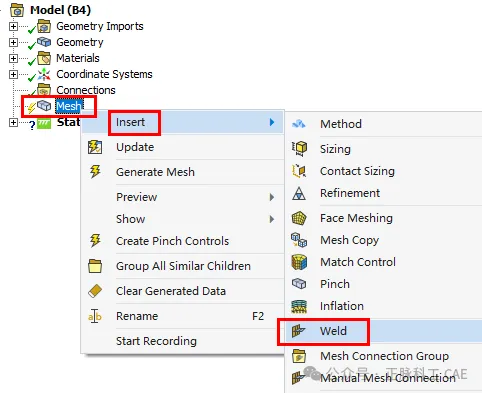Viewport: 482px width, 393px height.
Task: Click the Mesh node icon in tree
Action: click(x=44, y=106)
